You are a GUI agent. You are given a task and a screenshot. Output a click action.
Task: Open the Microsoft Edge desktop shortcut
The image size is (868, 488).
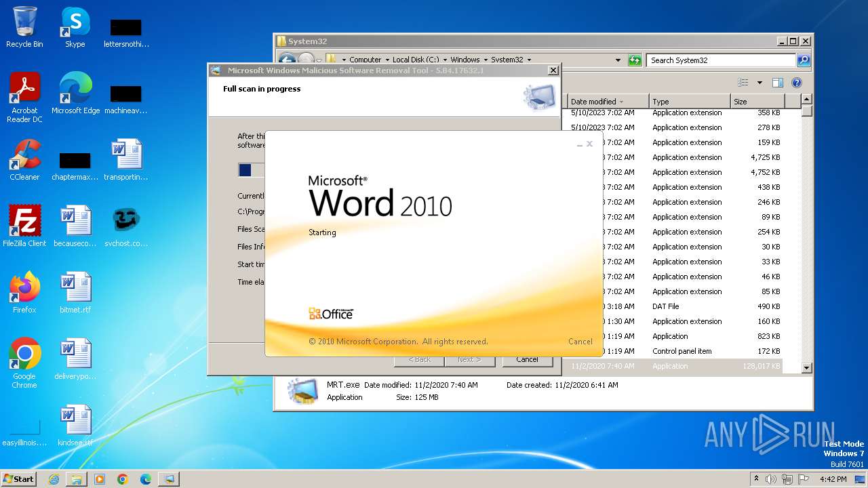coord(75,94)
